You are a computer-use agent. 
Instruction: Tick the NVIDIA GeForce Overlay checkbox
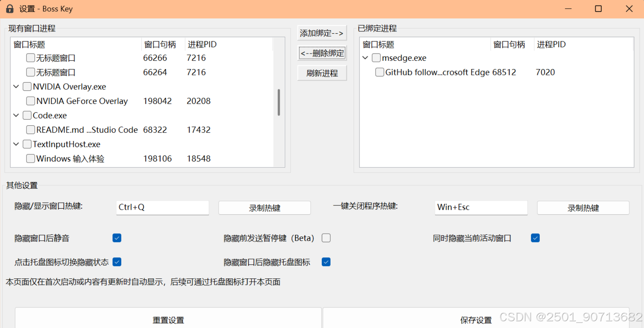(x=31, y=101)
